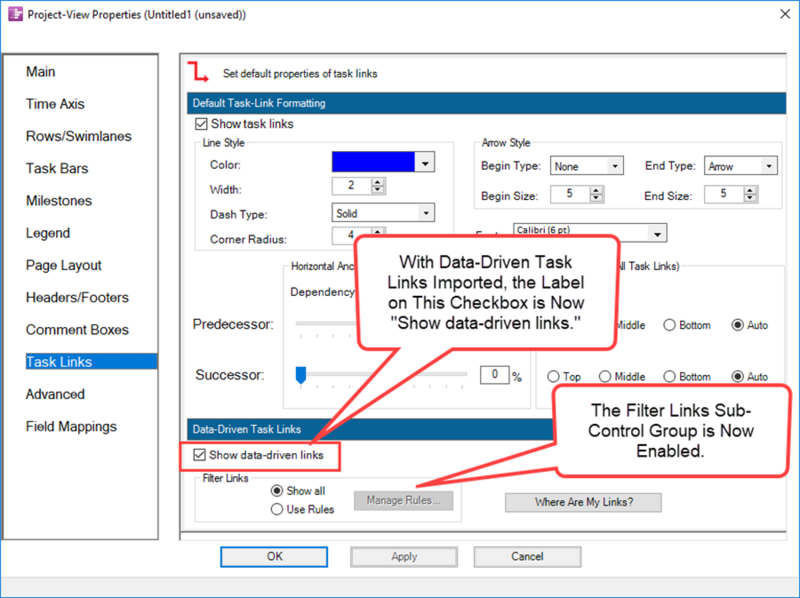Screen dimensions: 800x598
Task: Click the Where Are My Links? button
Action: (x=583, y=502)
